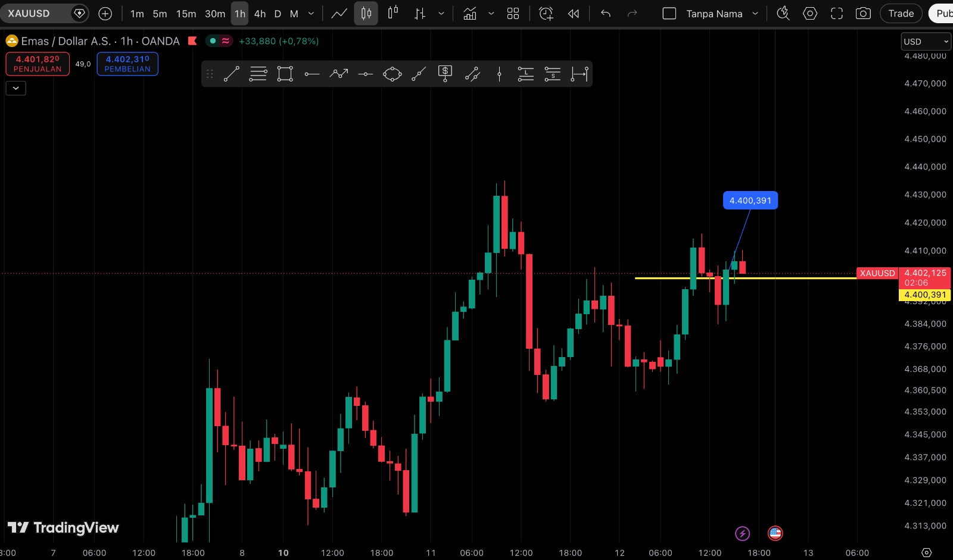Click the red flag next to OANDA
Viewport: 953px width, 560px height.
click(x=192, y=41)
